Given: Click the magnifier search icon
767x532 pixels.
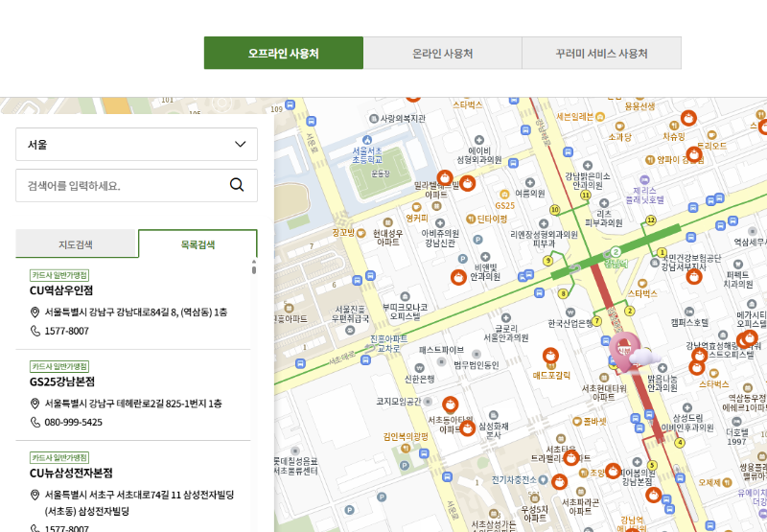Looking at the screenshot, I should point(237,185).
